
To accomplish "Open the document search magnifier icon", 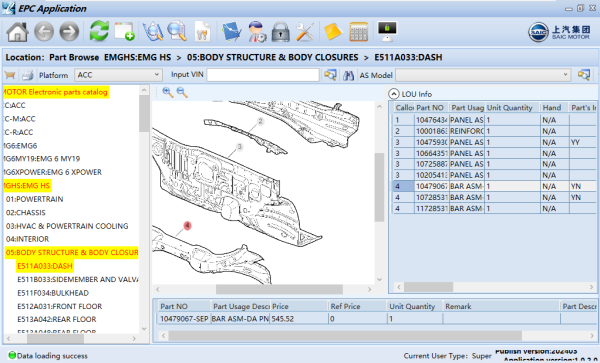I will pos(177,31).
